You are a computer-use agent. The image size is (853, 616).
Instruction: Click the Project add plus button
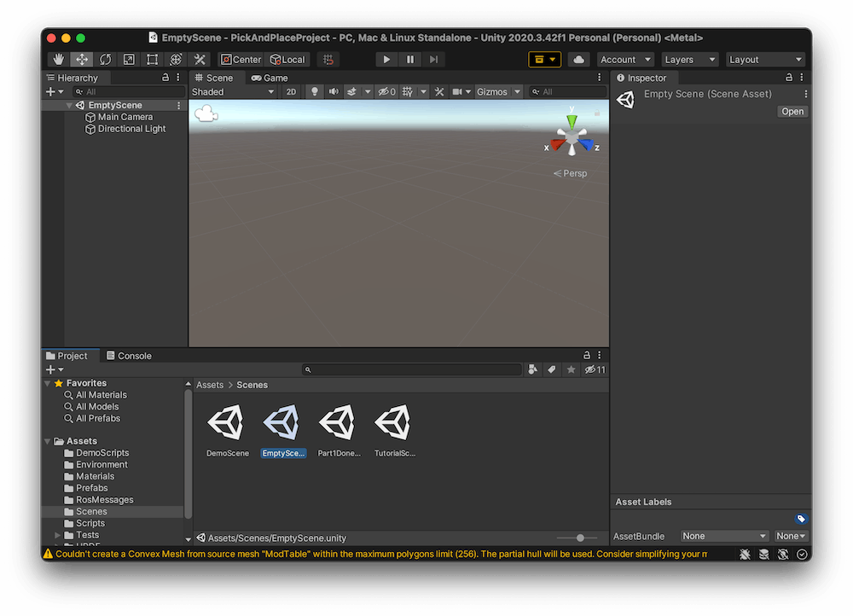[x=51, y=370]
